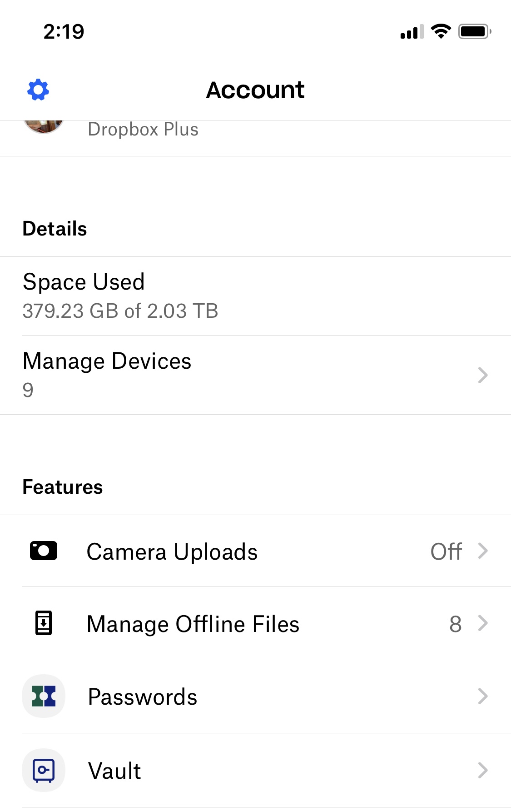Open settings via the blue gear icon

[x=38, y=90]
